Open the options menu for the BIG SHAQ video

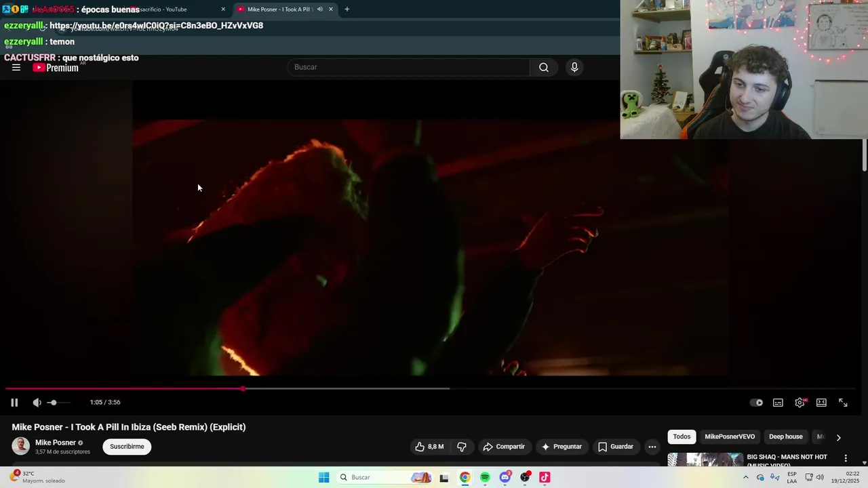point(846,458)
